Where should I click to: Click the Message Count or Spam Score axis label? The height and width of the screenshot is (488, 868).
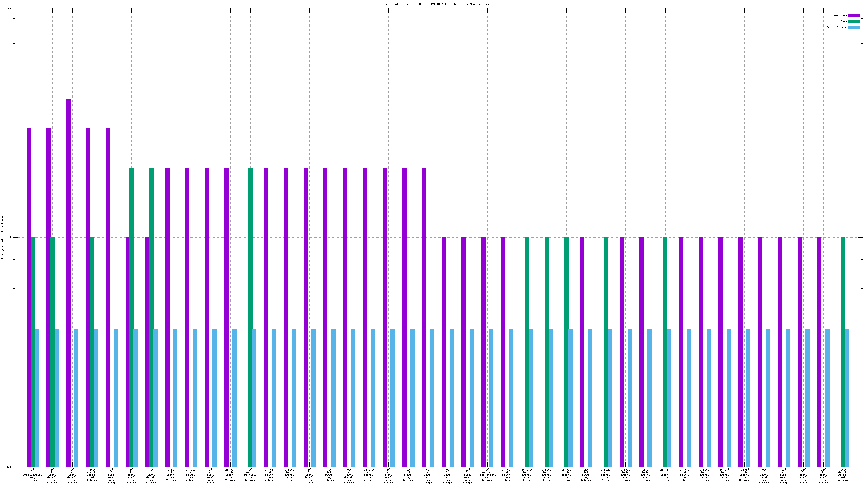pos(2,238)
